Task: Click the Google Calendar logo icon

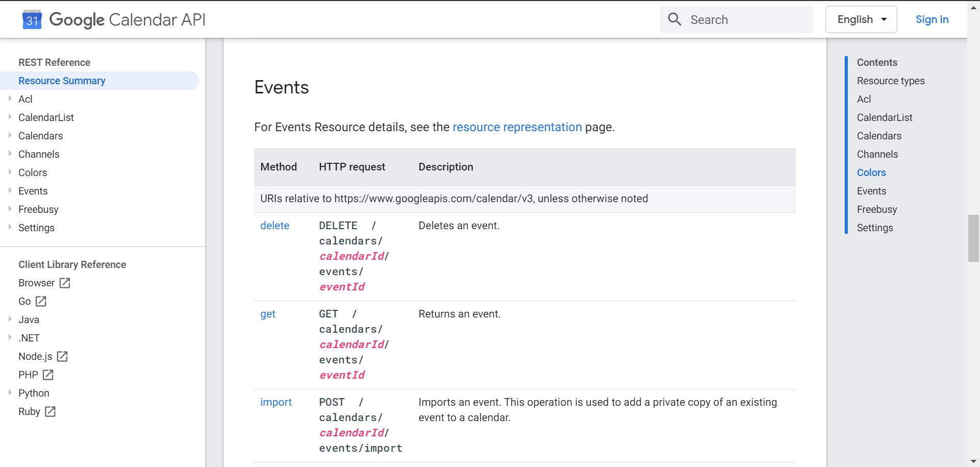Action: 32,20
